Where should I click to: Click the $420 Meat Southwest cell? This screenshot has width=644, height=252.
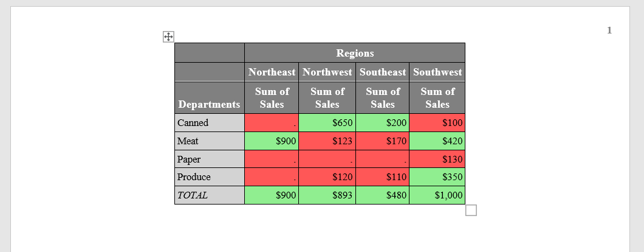pyautogui.click(x=437, y=141)
